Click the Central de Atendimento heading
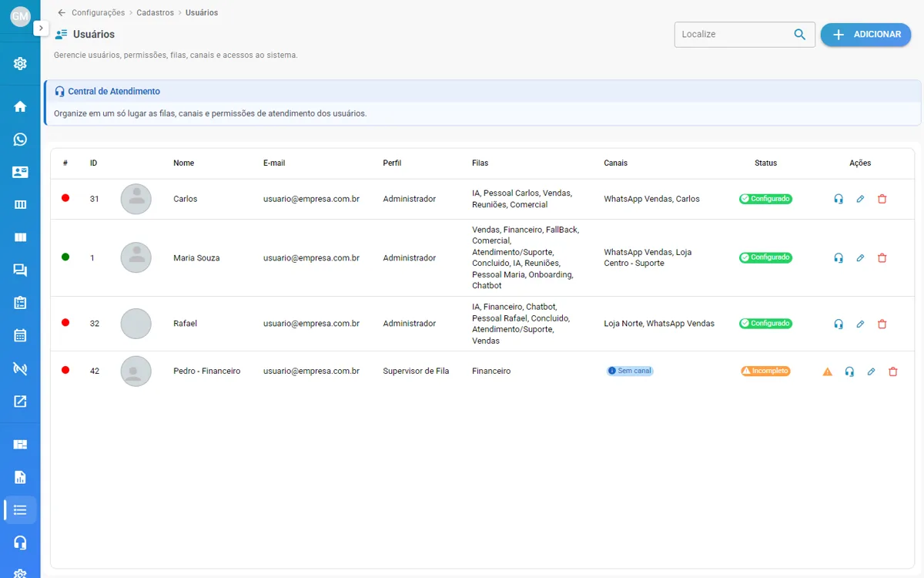This screenshot has width=924, height=578. pos(114,92)
